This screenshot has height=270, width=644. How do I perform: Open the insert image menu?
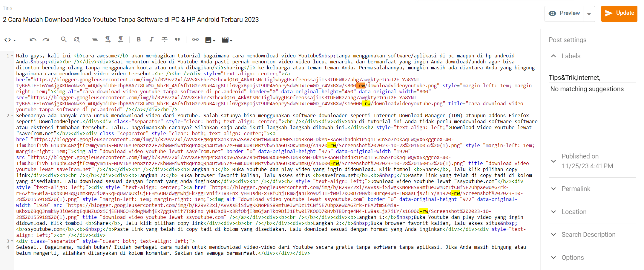[x=210, y=40]
